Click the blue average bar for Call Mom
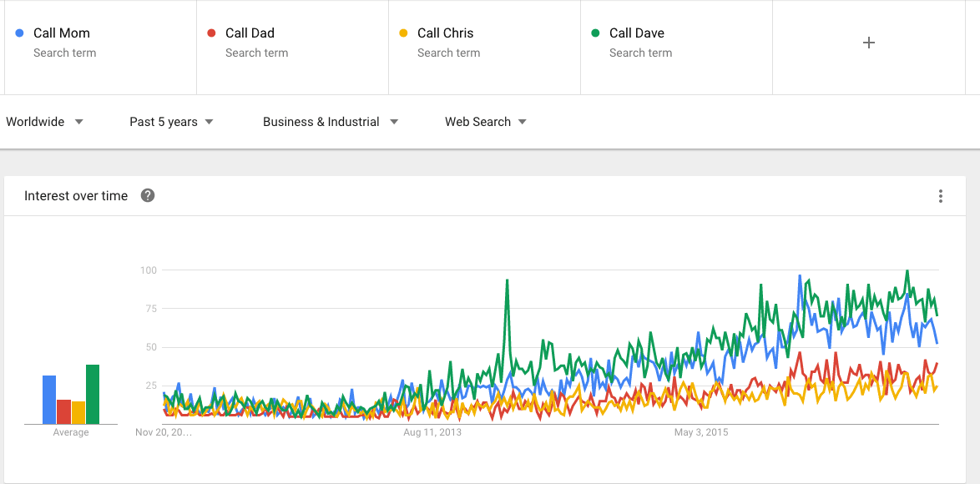Screen dimensions: 980x484 click(49, 400)
